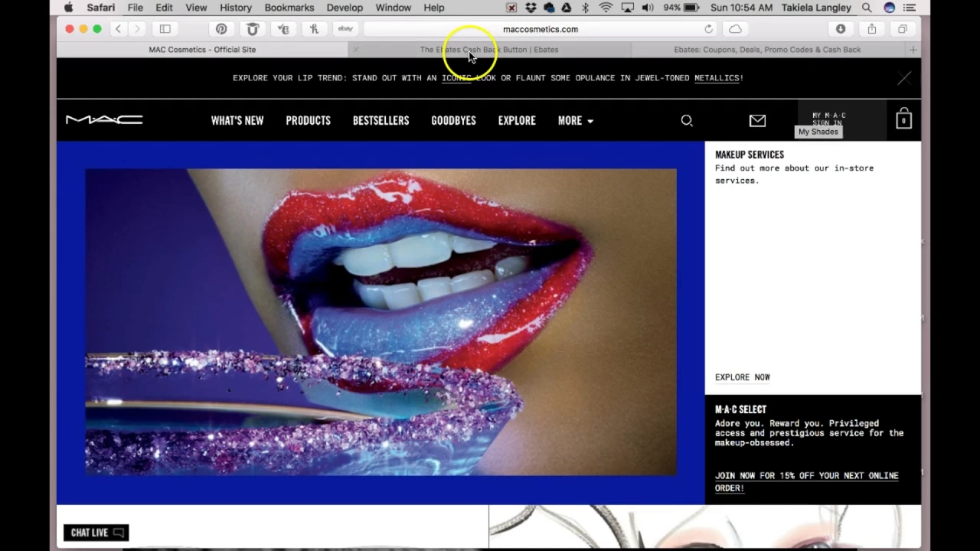Click the glitter lips hero image

point(381,322)
